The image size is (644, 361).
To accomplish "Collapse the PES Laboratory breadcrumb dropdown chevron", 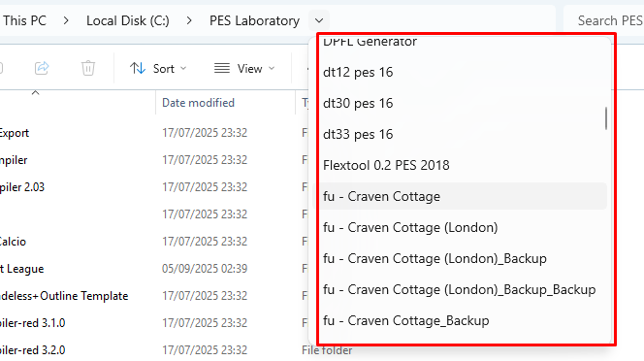I will click(x=319, y=20).
